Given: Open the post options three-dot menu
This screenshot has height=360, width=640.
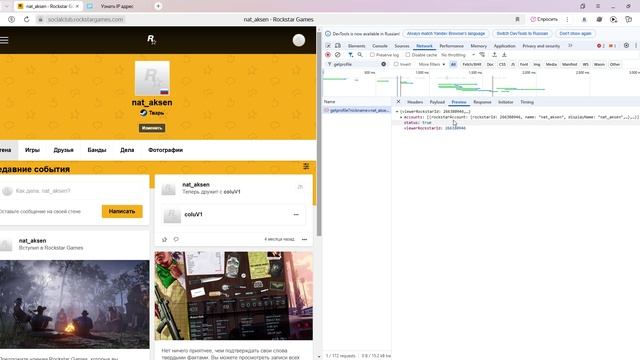Looking at the screenshot, I should (x=304, y=240).
